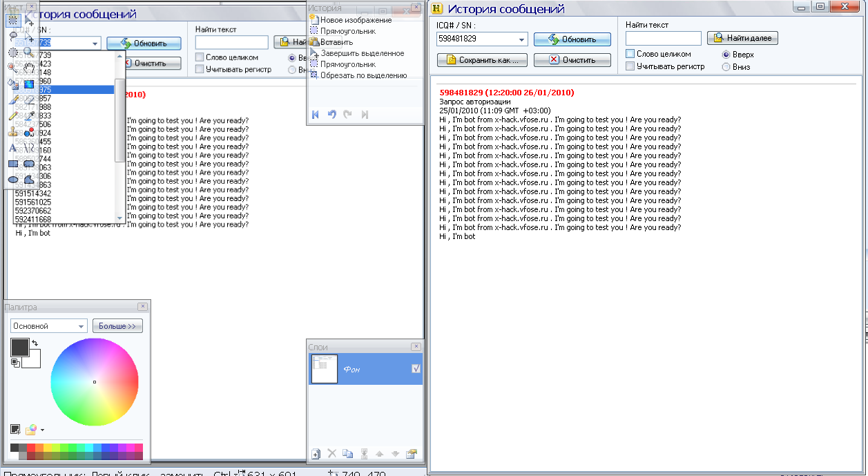868x476 pixels.
Task: Select "Новое изображение" in the История list
Action: coord(356,20)
